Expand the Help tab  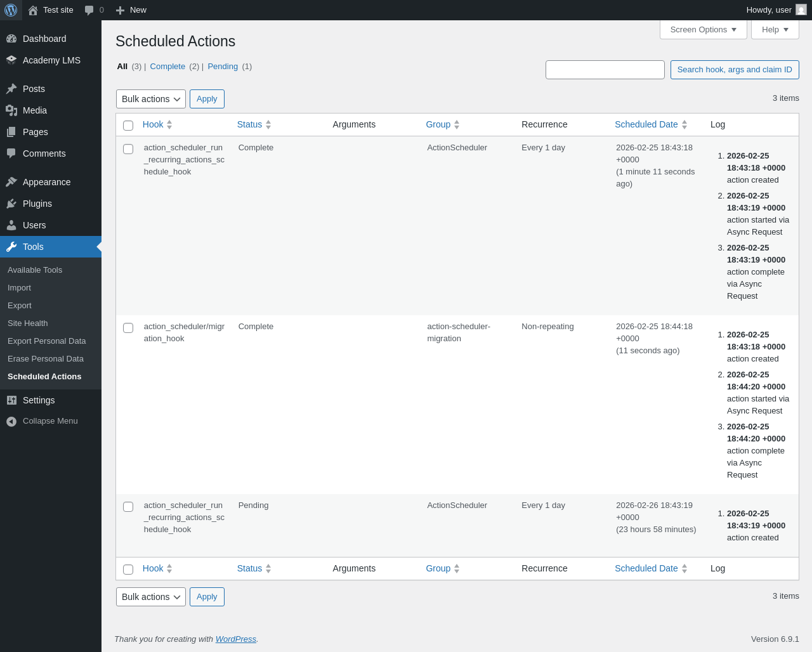(x=775, y=29)
